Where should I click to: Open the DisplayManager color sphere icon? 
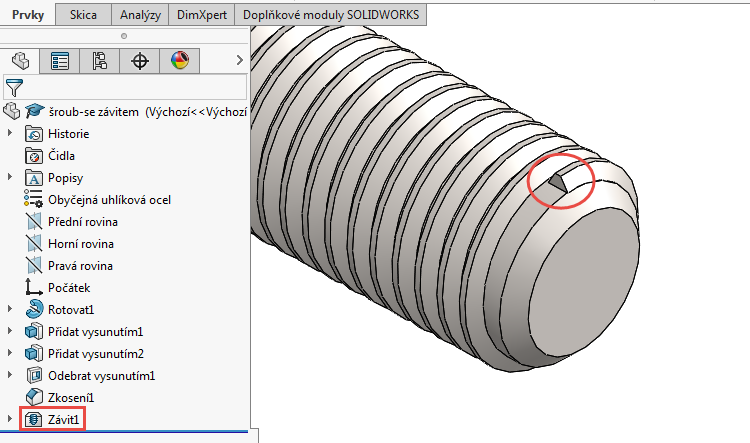pos(180,61)
